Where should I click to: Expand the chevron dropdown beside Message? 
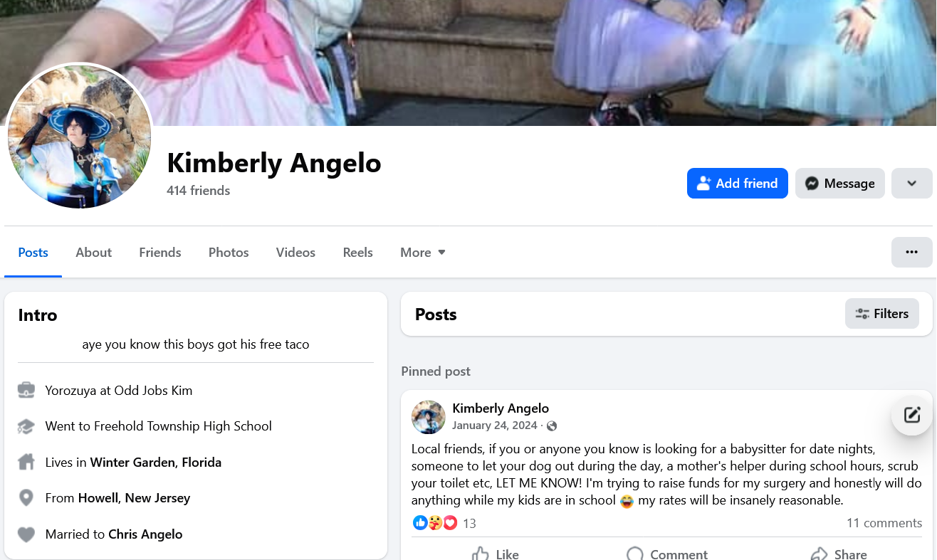(911, 183)
